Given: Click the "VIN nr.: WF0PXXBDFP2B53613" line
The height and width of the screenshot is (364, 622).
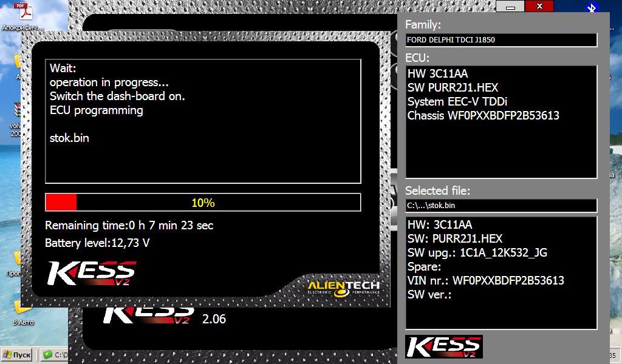Looking at the screenshot, I should click(x=485, y=281).
